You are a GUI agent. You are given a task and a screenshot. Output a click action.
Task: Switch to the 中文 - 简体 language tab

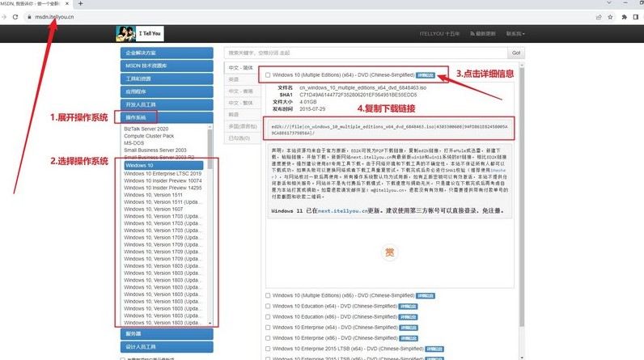(240, 68)
